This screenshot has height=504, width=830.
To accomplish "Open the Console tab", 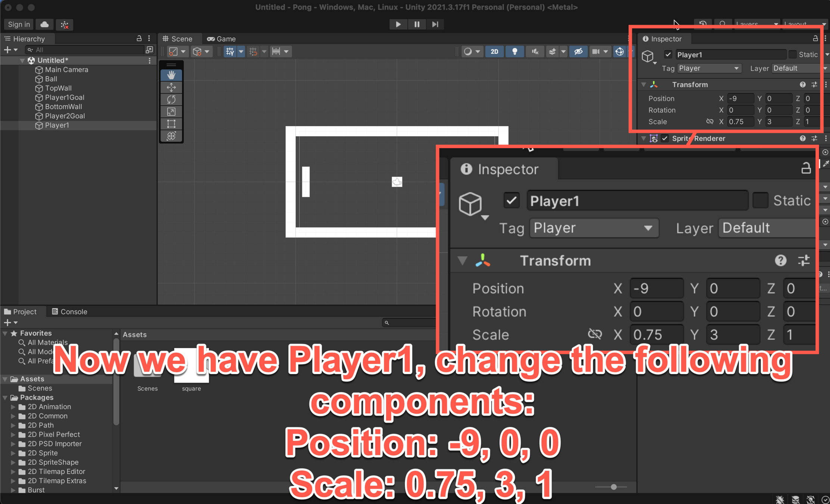I will pos(69,311).
